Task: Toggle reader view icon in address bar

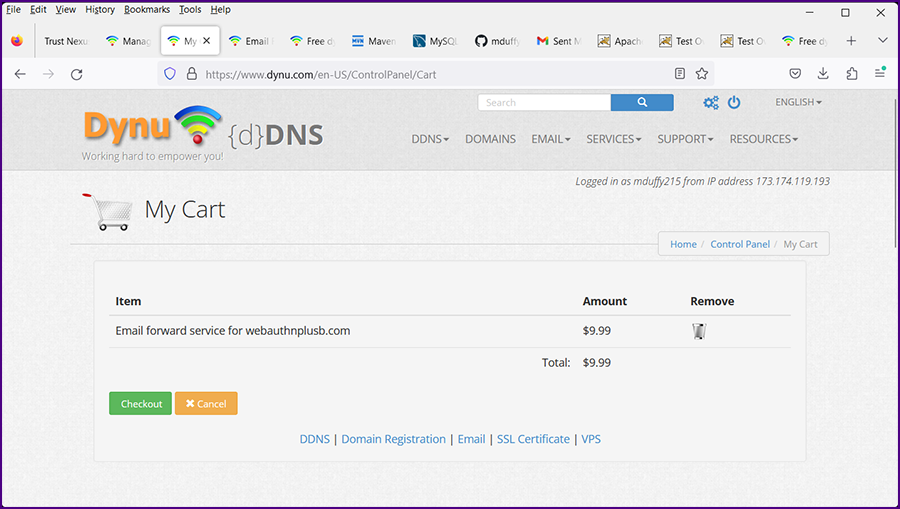Action: [x=680, y=74]
